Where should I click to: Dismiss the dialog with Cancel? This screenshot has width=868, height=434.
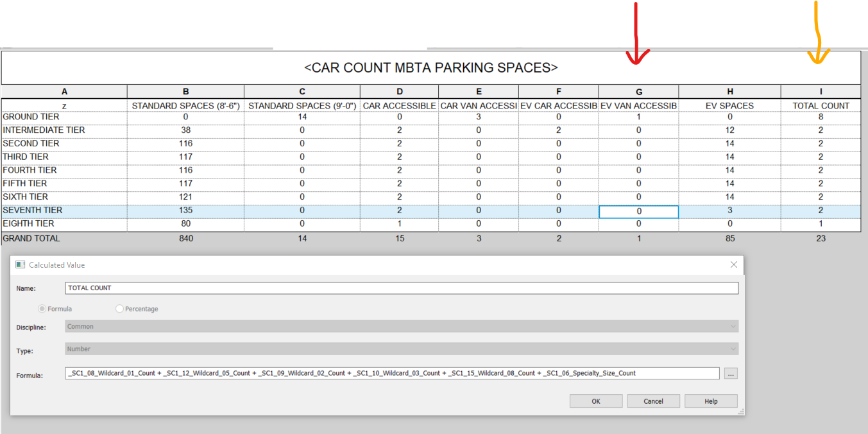(653, 401)
